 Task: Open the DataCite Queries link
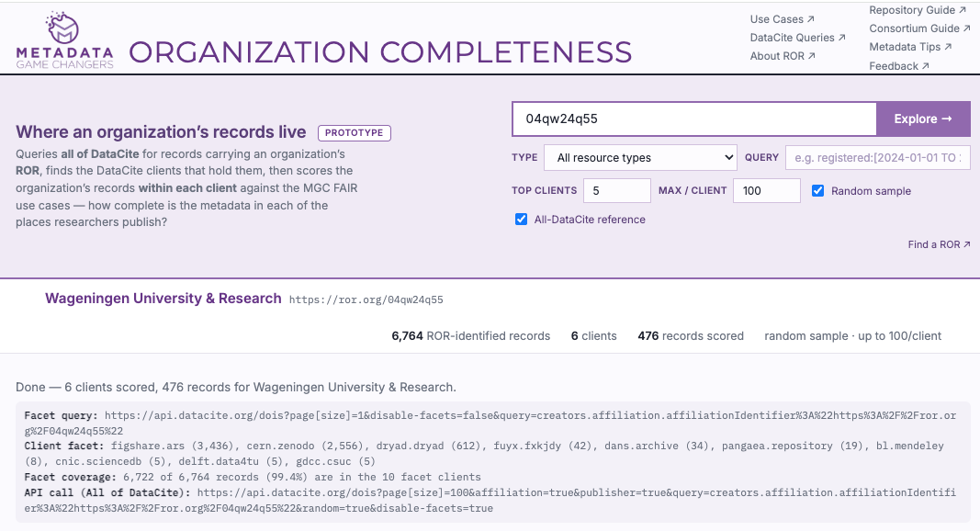click(797, 38)
